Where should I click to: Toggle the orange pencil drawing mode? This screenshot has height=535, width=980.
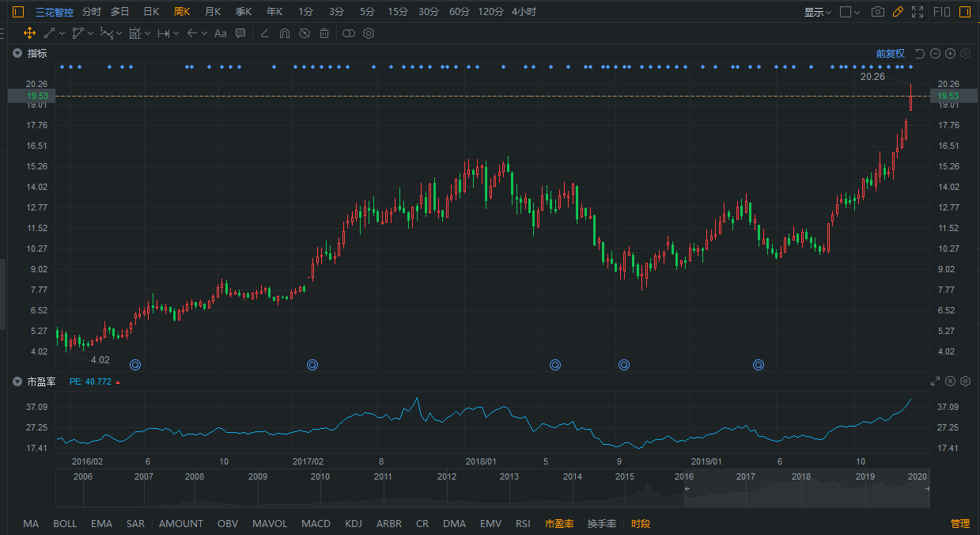pyautogui.click(x=898, y=12)
